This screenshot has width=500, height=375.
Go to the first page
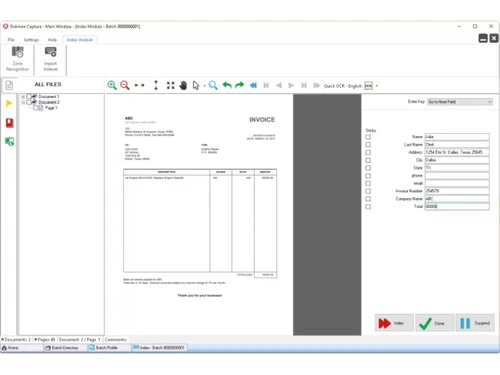click(x=266, y=85)
